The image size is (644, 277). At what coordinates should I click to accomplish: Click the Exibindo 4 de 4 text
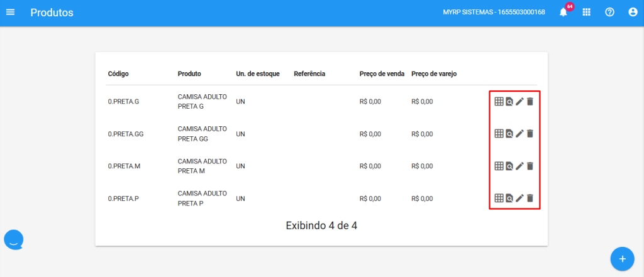tap(321, 225)
